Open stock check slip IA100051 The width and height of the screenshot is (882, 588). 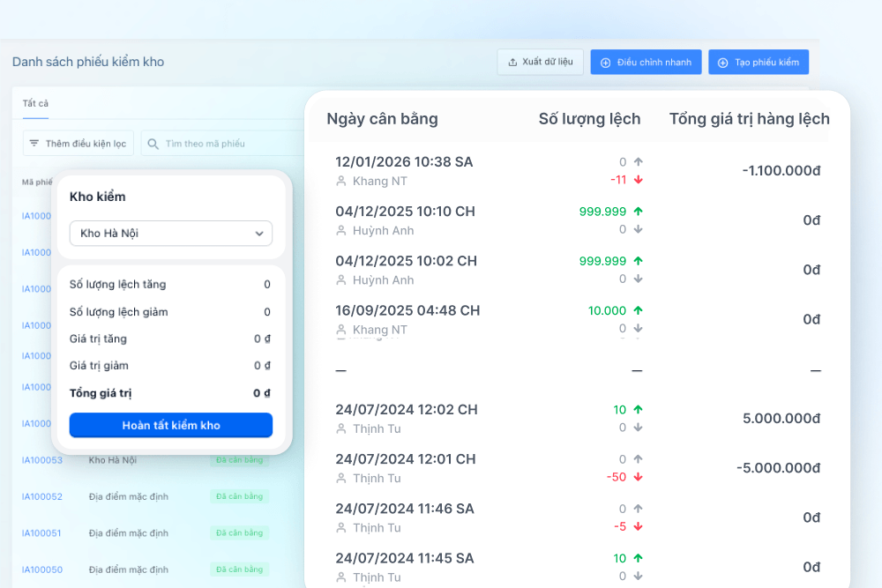[x=41, y=533]
